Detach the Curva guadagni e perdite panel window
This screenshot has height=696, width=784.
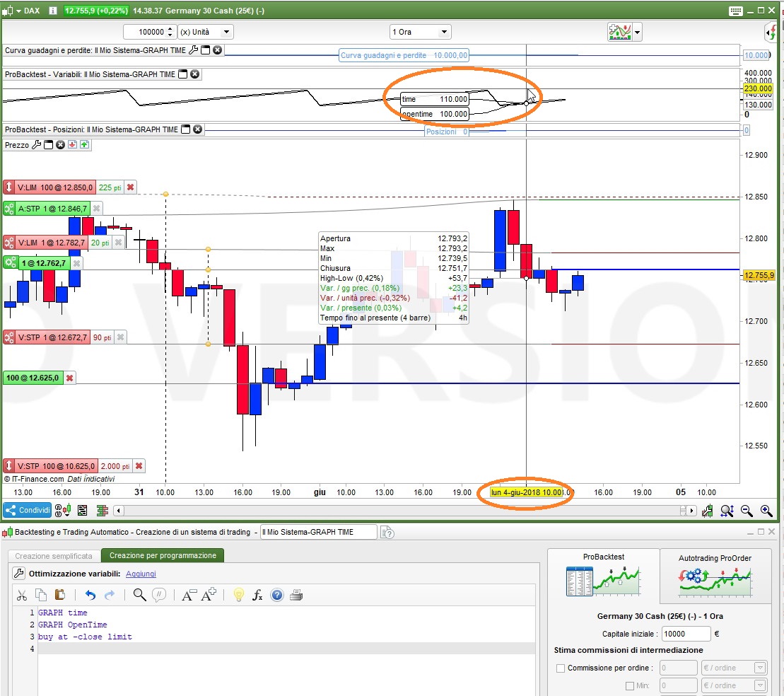pos(205,50)
